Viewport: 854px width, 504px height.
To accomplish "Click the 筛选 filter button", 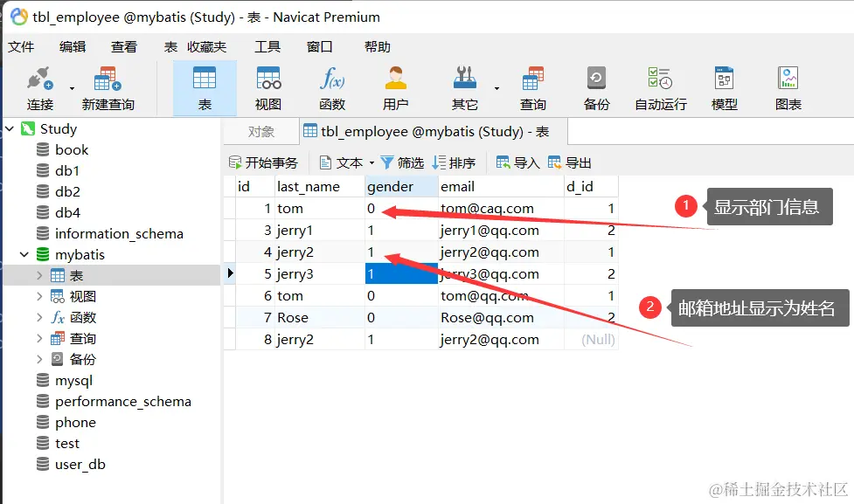I will pos(402,162).
